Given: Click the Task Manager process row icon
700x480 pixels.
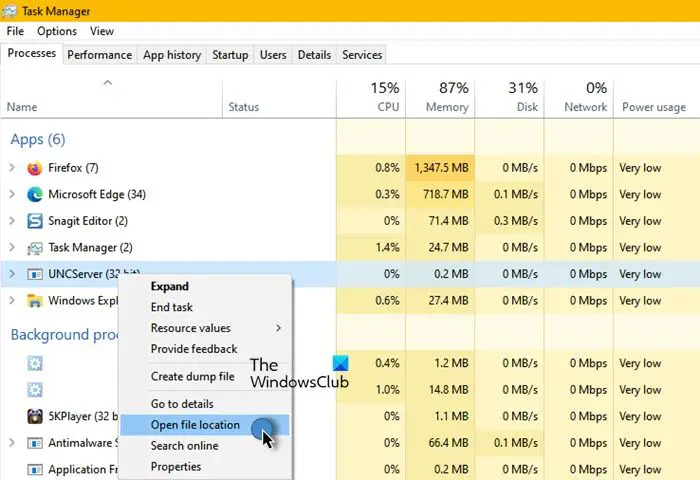Looking at the screenshot, I should 35,248.
